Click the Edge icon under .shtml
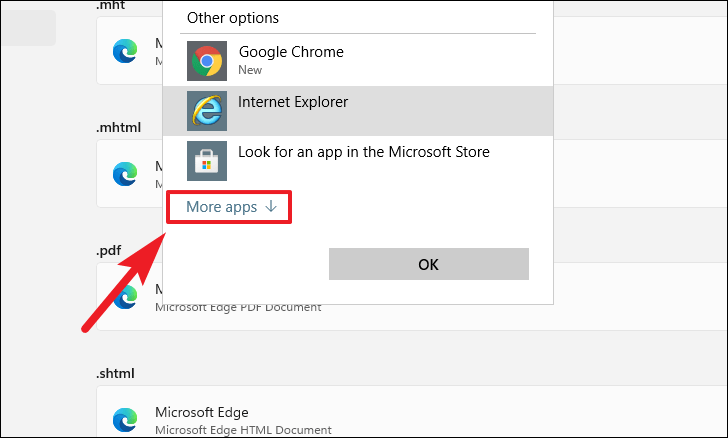Screen dimensions: 728x438 (125, 419)
